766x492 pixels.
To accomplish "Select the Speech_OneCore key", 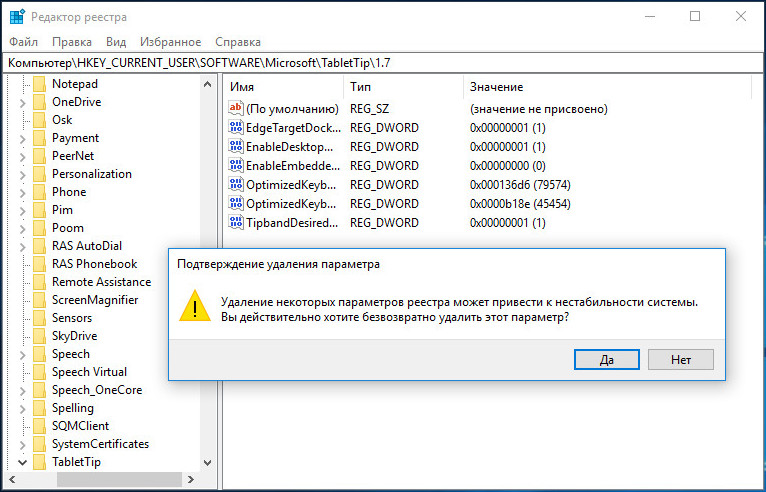I will click(x=97, y=390).
